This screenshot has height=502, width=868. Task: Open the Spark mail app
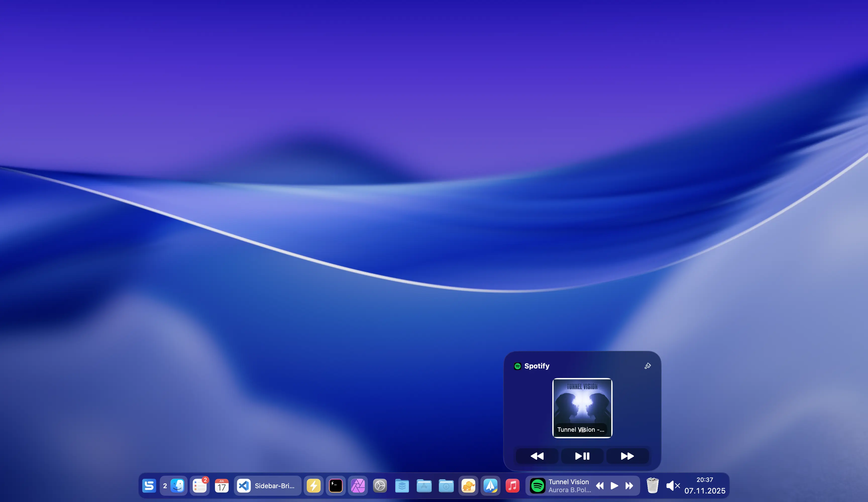490,485
